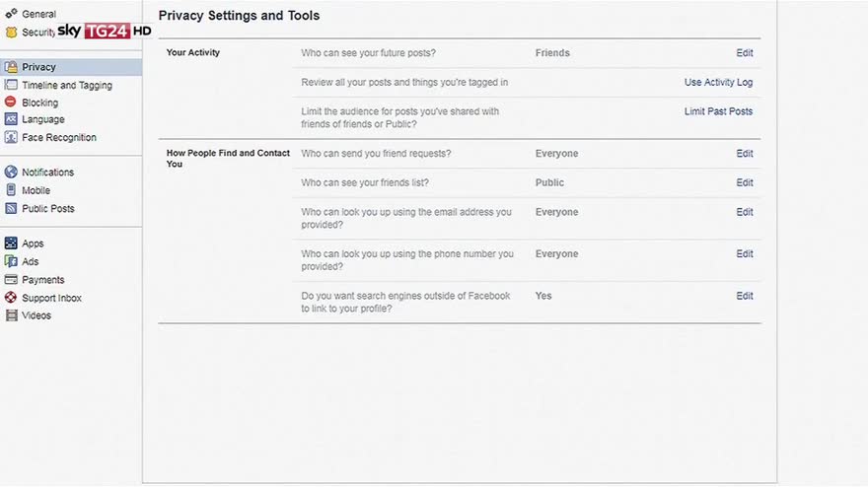Click the Payments card icon
The width and height of the screenshot is (868, 487).
click(11, 280)
